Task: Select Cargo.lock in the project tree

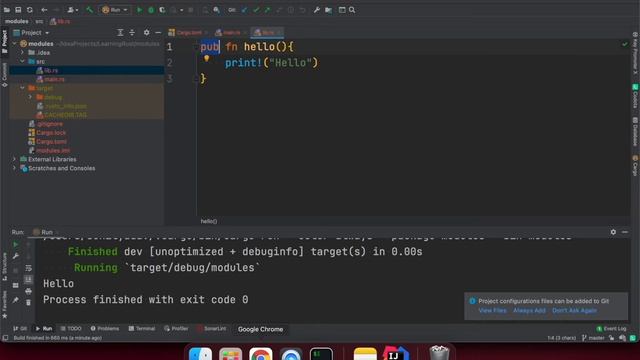Action: [x=51, y=133]
